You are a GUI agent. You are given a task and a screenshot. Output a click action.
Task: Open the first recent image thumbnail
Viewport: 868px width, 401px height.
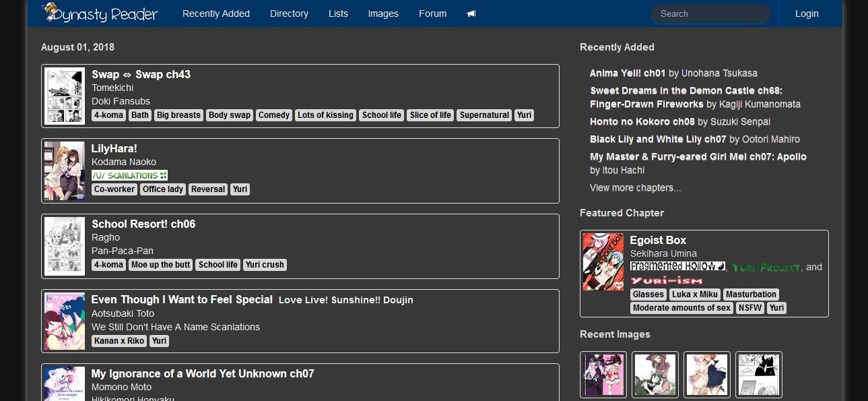pyautogui.click(x=603, y=374)
